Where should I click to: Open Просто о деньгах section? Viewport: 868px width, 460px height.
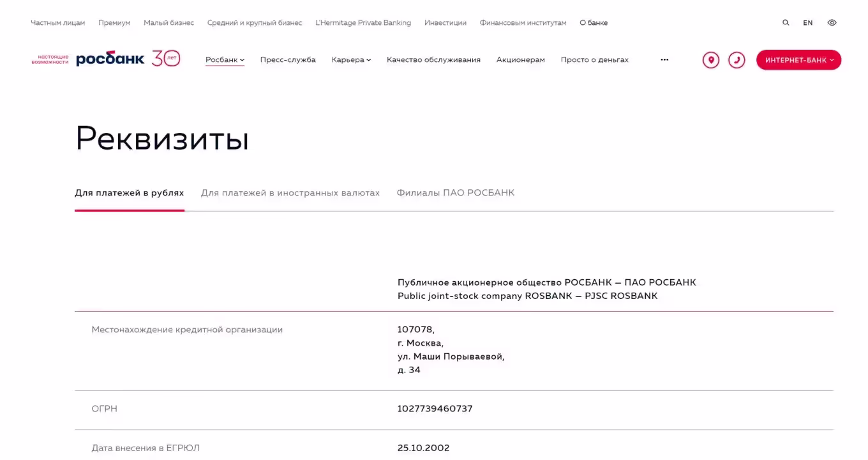594,60
